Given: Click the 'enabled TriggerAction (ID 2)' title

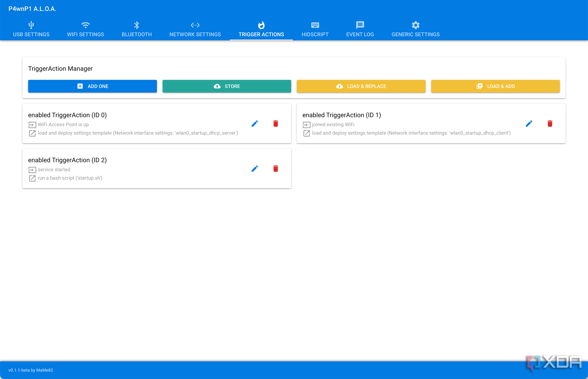Looking at the screenshot, I should click(x=67, y=160).
